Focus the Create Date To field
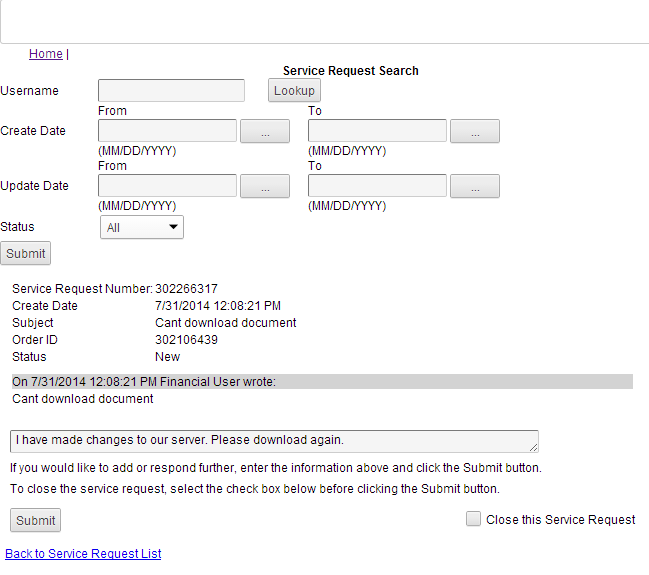The height and width of the screenshot is (575, 649). tap(377, 131)
